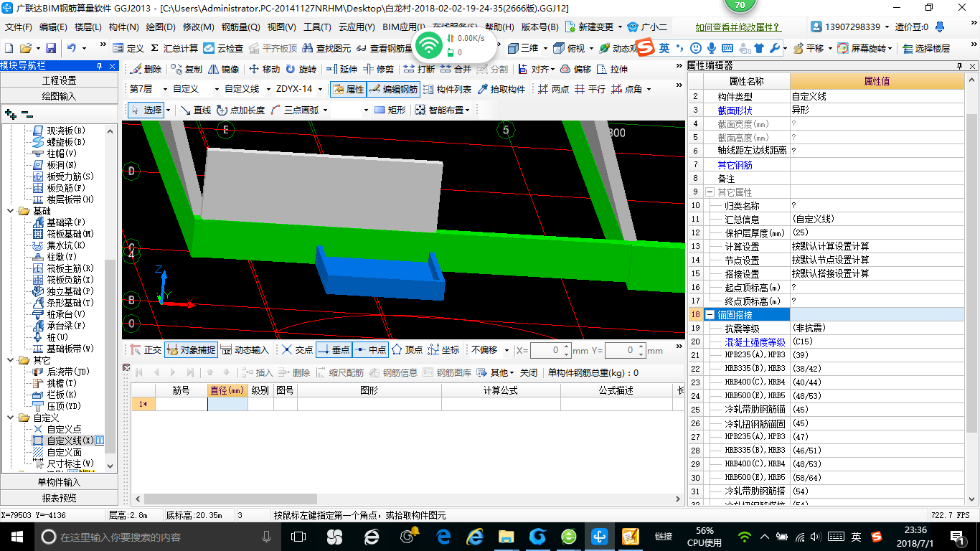Select the 修剪 trim tool
The width and height of the screenshot is (980, 551).
coord(378,70)
